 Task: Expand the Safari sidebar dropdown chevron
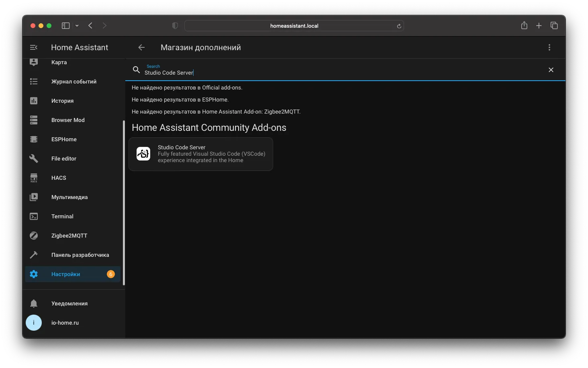(77, 26)
